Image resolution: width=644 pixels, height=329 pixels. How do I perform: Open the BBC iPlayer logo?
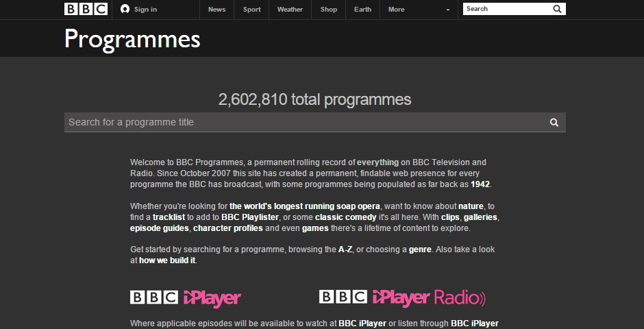pyautogui.click(x=186, y=297)
